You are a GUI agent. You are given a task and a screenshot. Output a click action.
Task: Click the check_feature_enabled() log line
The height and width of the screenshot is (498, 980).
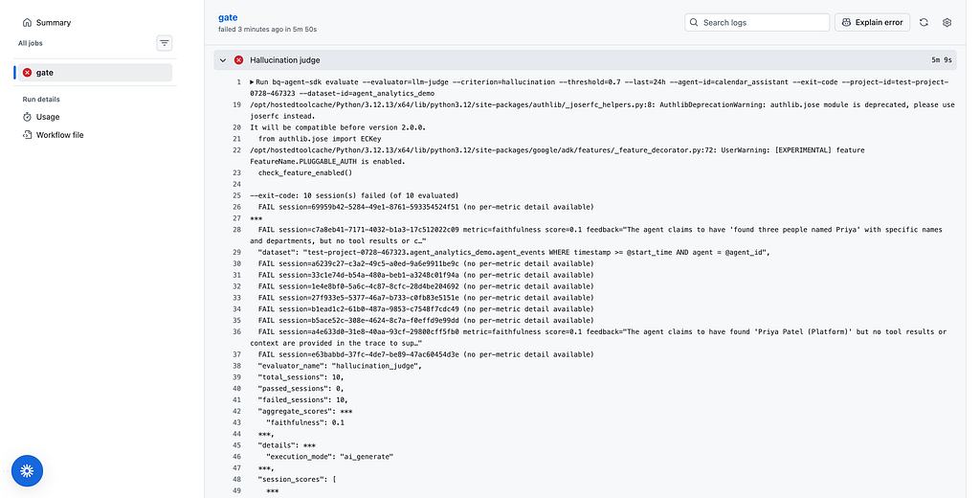pyautogui.click(x=305, y=173)
